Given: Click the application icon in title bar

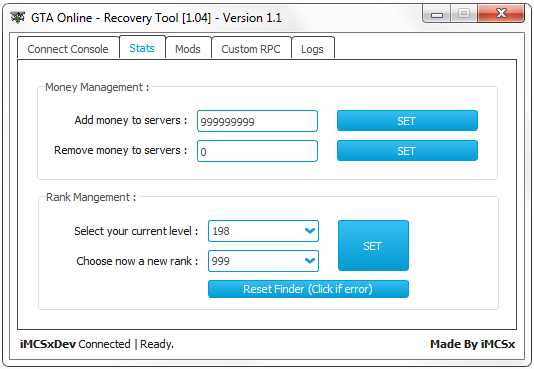Looking at the screenshot, I should pyautogui.click(x=18, y=17).
